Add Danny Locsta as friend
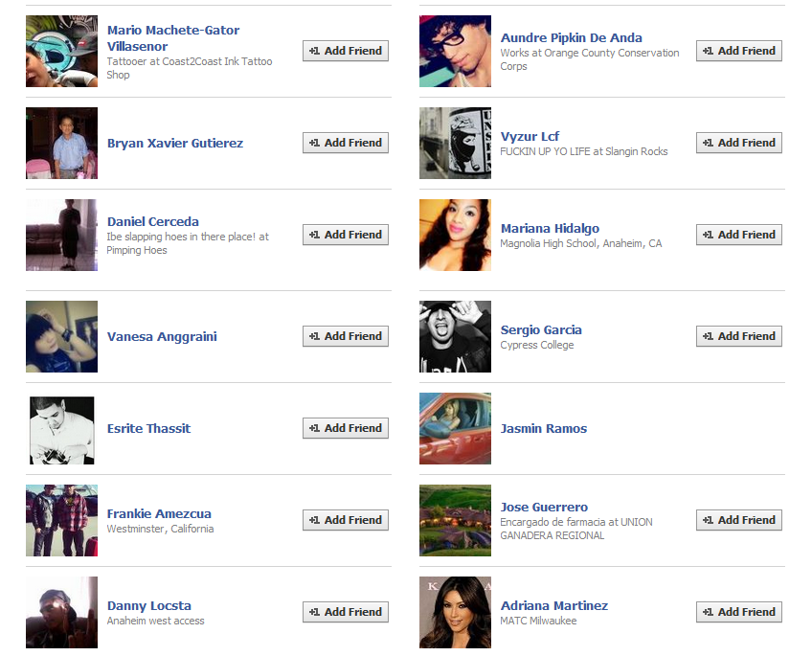 click(x=346, y=612)
